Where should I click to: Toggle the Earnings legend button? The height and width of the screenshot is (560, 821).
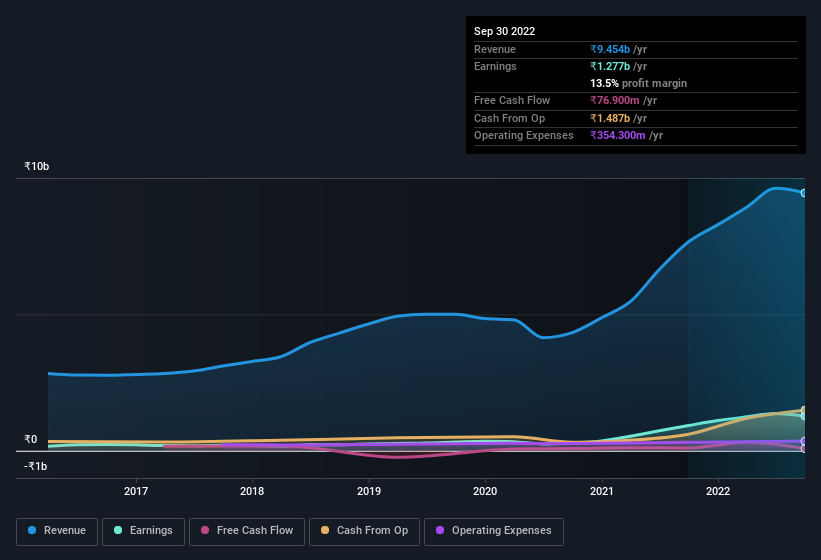click(143, 531)
